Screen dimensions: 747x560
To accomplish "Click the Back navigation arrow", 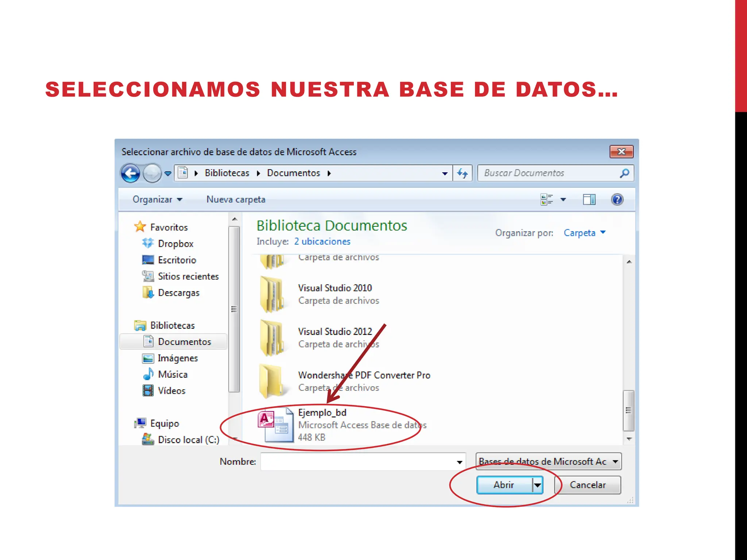I will [x=130, y=173].
